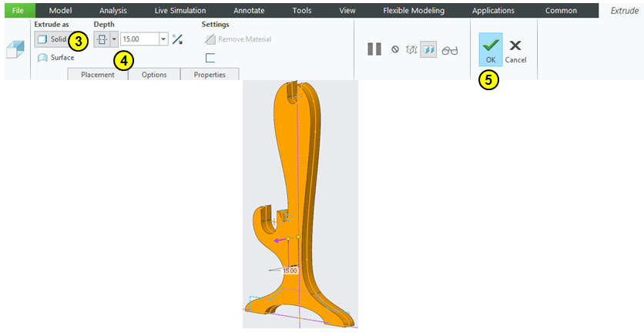Open the Properties tab
The image size is (644, 336).
[x=210, y=75]
